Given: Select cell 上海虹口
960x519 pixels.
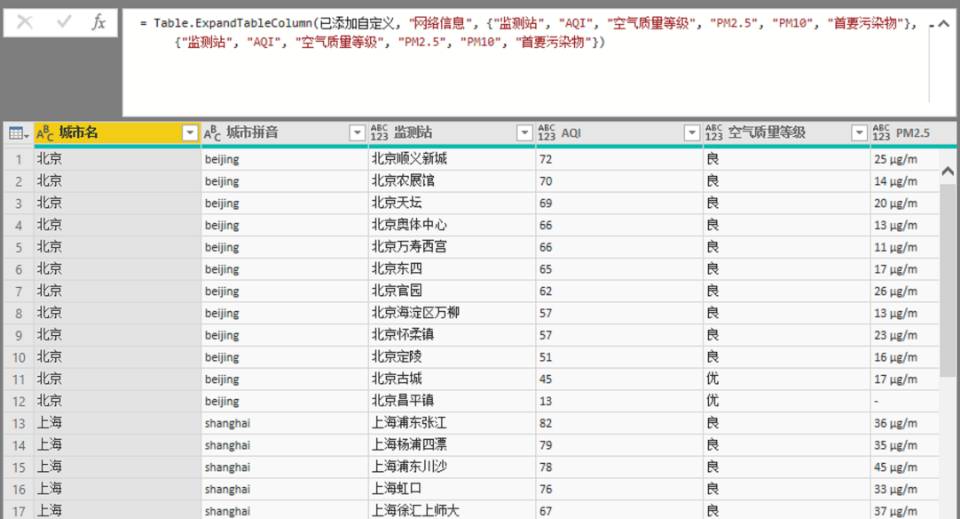Looking at the screenshot, I should point(452,490).
